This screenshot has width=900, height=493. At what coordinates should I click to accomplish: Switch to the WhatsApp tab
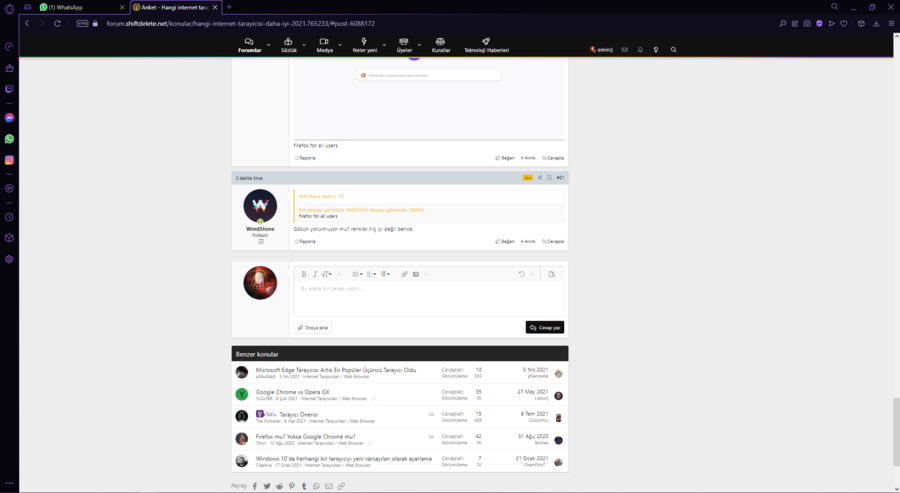pos(82,7)
